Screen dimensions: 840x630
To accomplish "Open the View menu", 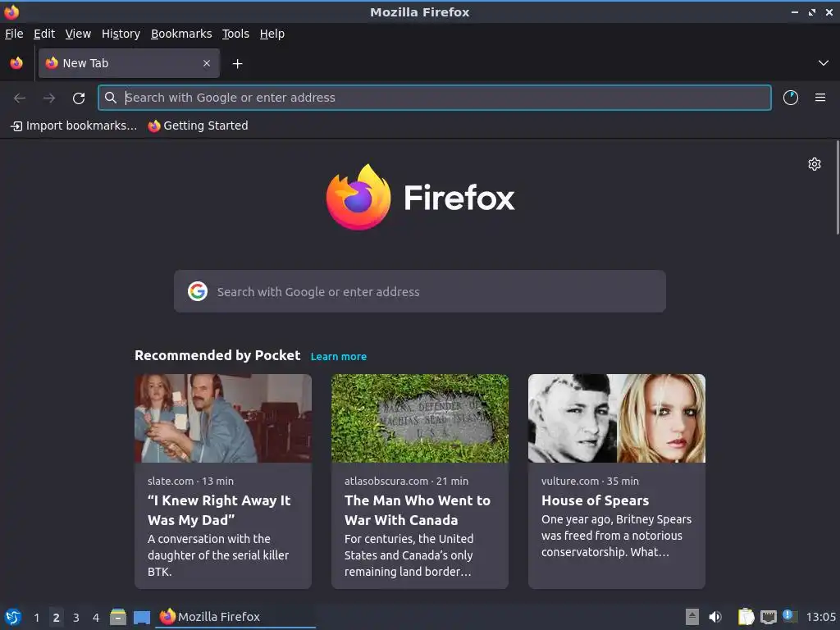I will pos(78,34).
